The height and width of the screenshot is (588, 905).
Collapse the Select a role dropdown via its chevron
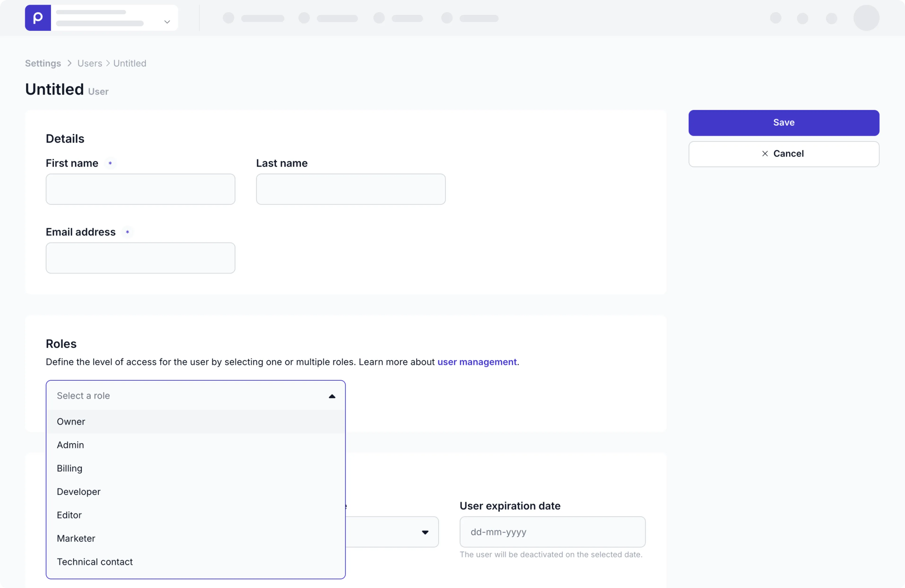(332, 396)
